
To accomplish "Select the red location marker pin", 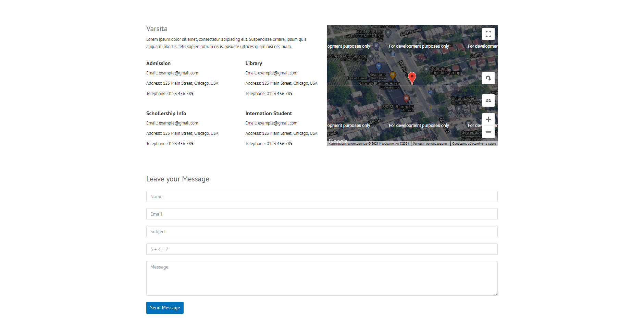I will pyautogui.click(x=412, y=78).
